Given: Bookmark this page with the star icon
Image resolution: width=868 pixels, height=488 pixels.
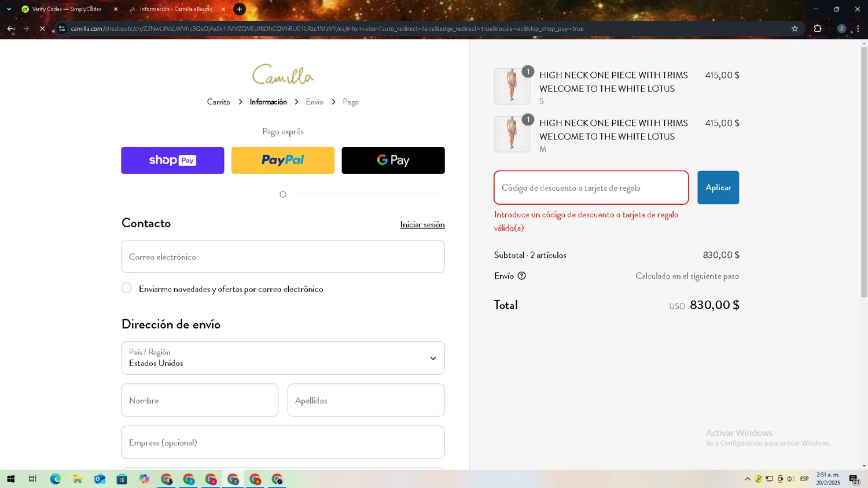Looking at the screenshot, I should [795, 28].
